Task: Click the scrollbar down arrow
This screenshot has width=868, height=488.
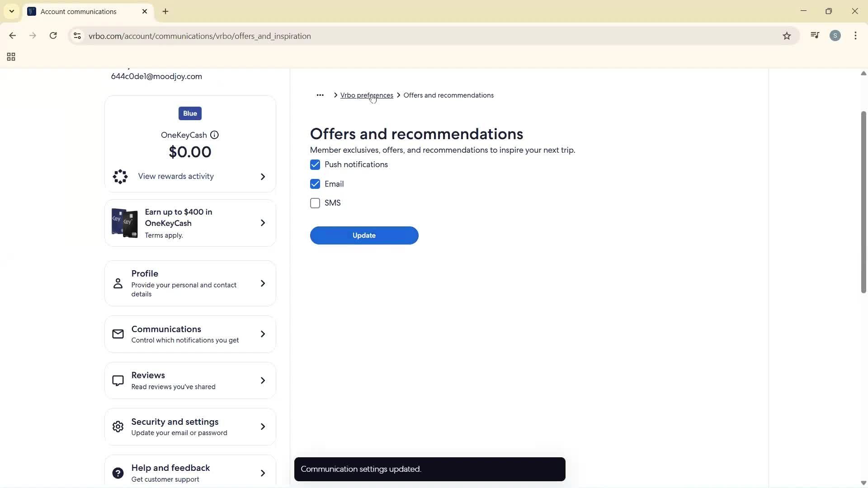Action: click(x=863, y=483)
